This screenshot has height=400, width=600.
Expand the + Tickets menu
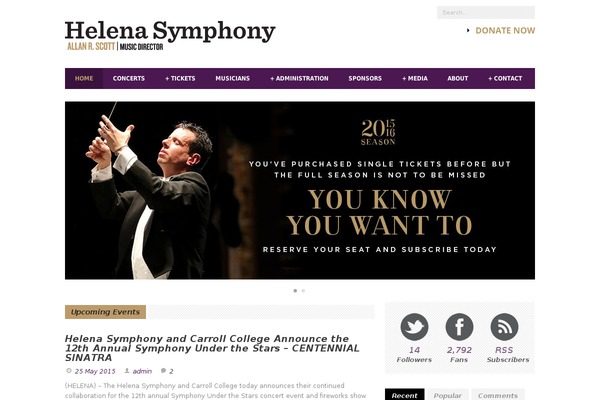[x=180, y=78]
